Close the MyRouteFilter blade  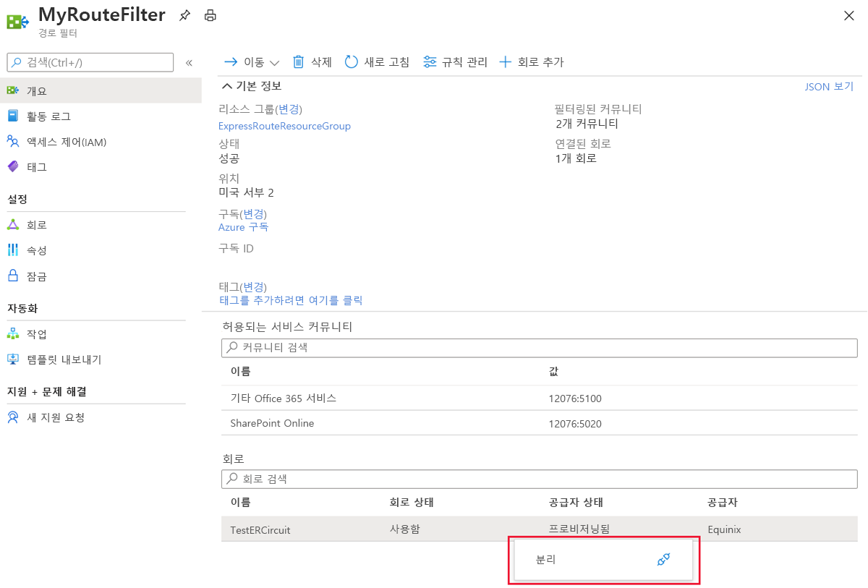click(x=849, y=16)
